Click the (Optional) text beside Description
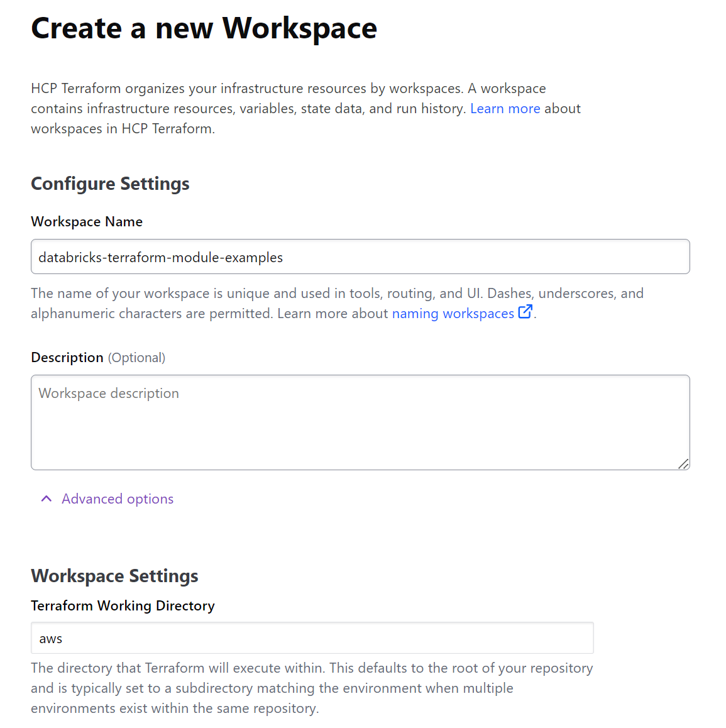The image size is (726, 728). [x=137, y=358]
